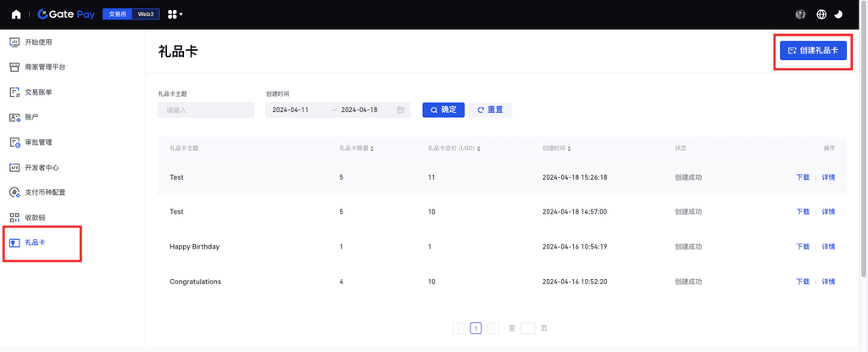Click the 礼品卡主题 input field
This screenshot has width=868, height=352.
[206, 110]
